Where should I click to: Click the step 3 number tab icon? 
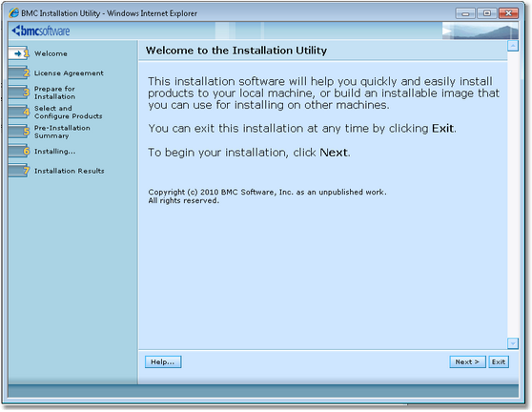(x=19, y=93)
